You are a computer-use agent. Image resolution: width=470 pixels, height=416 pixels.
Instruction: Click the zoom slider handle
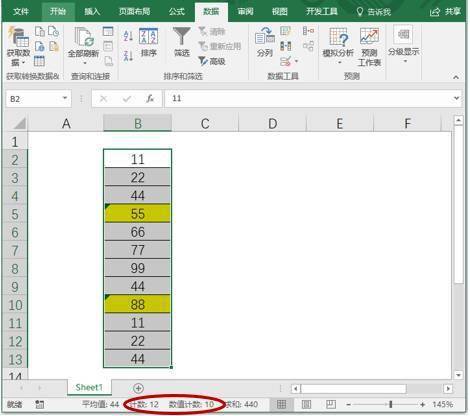(390, 404)
